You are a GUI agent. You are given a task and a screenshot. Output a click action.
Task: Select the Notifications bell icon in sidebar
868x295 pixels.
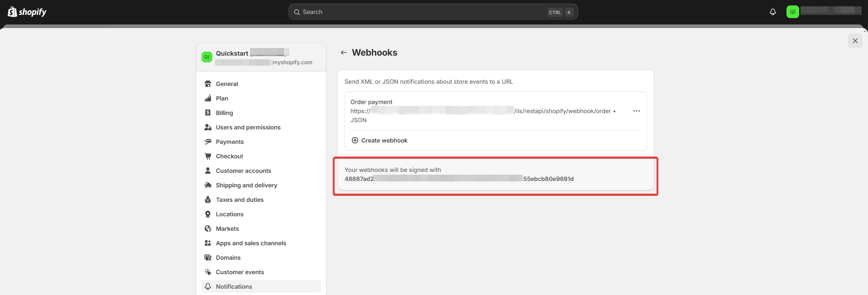[x=208, y=286]
